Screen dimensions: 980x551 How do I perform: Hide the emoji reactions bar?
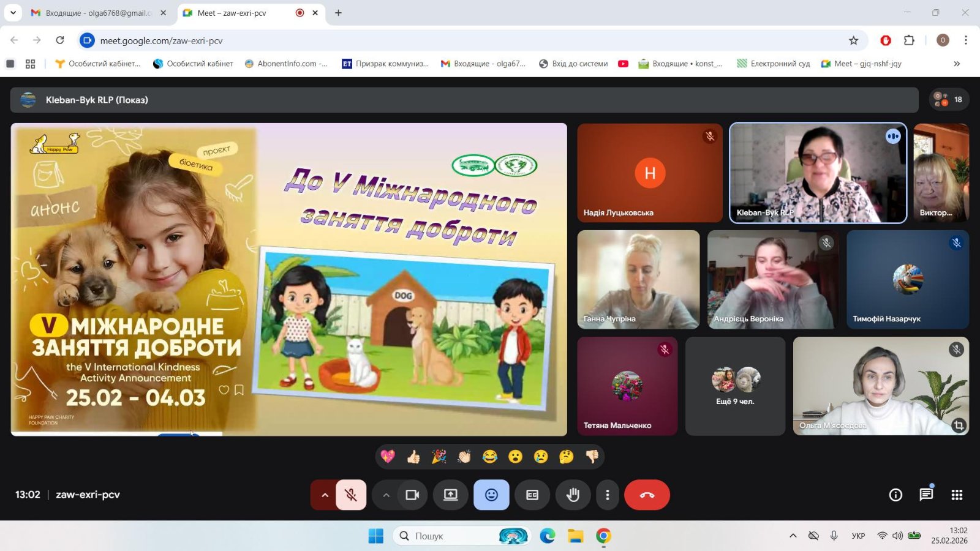click(491, 495)
